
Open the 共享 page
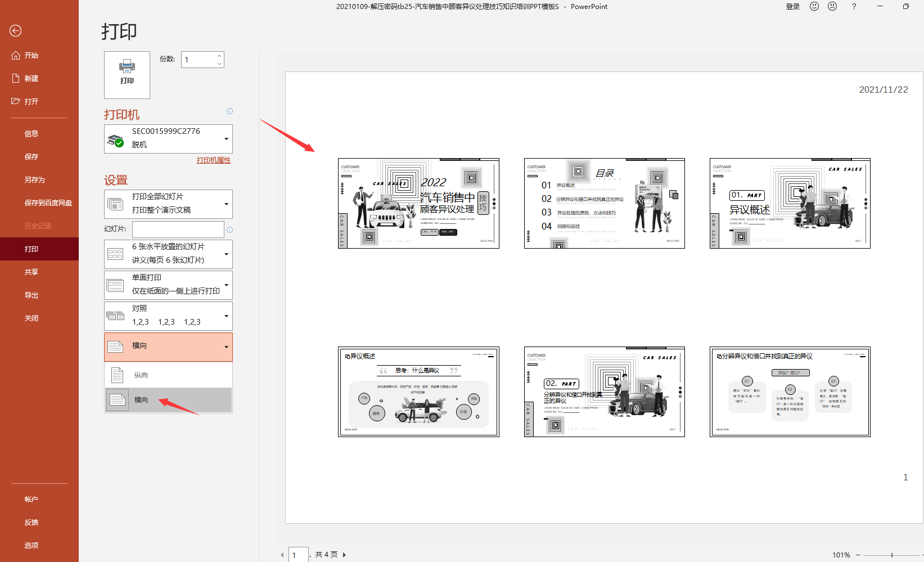tap(31, 272)
